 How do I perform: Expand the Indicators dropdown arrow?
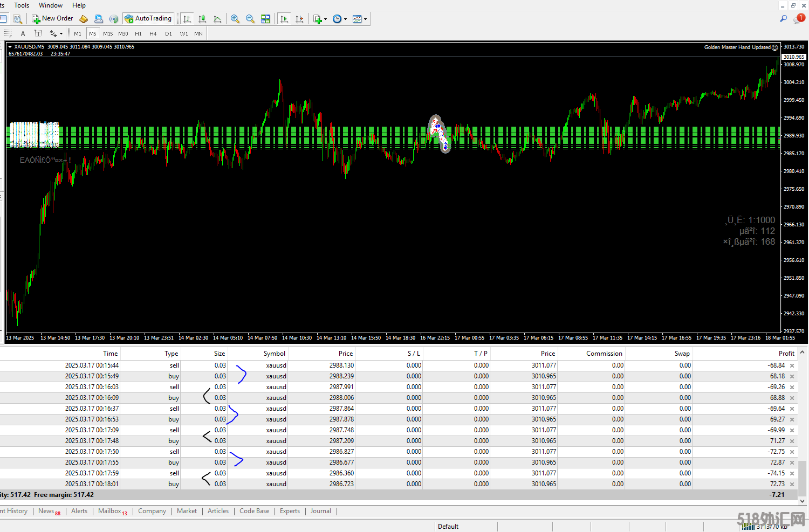[x=325, y=19]
